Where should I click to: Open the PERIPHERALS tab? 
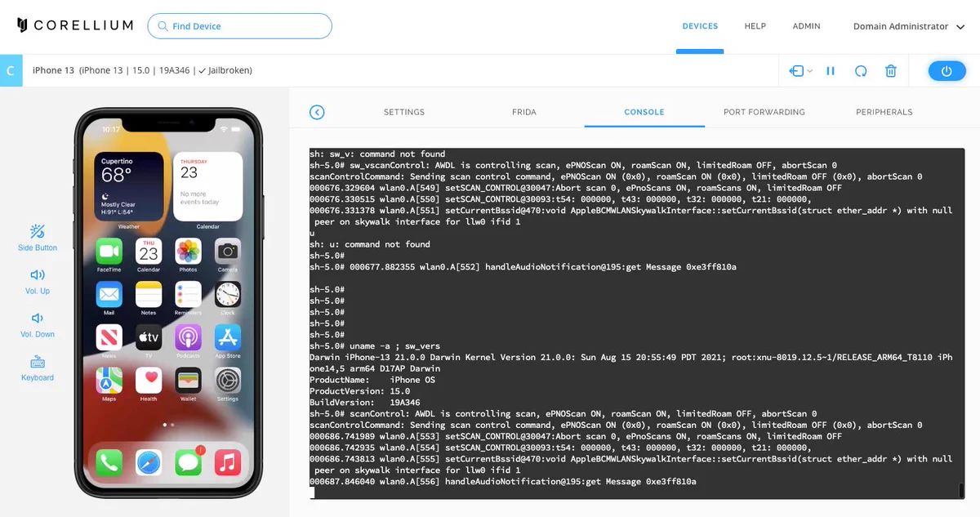(884, 112)
